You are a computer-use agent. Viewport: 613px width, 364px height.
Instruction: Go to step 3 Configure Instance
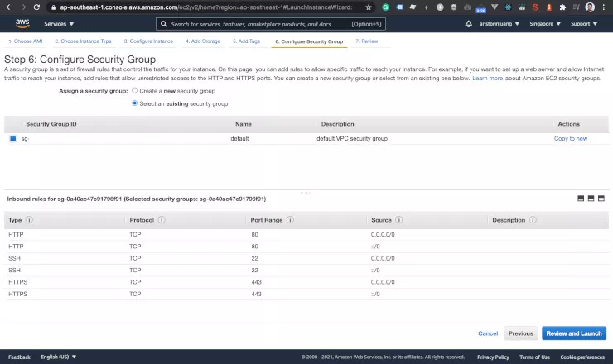click(x=148, y=41)
